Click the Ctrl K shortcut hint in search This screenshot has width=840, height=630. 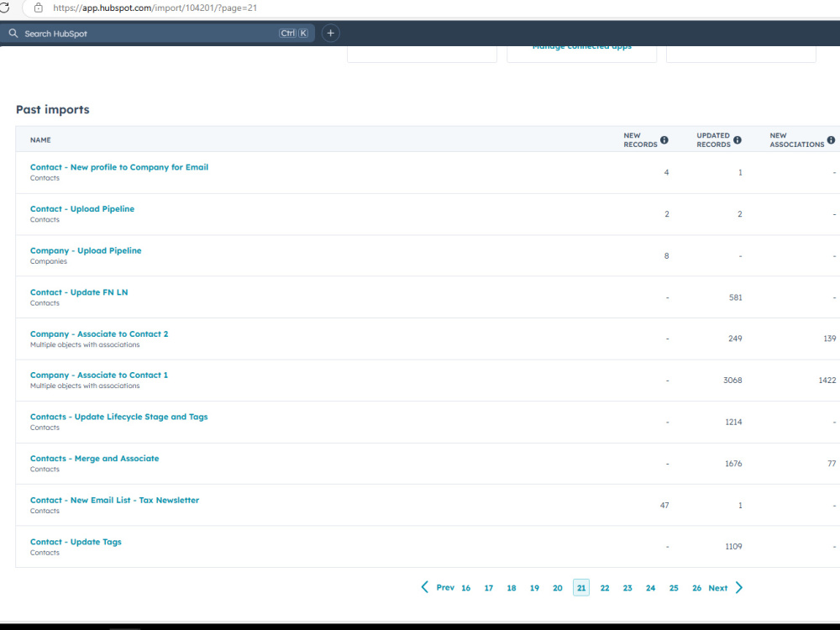(x=293, y=34)
